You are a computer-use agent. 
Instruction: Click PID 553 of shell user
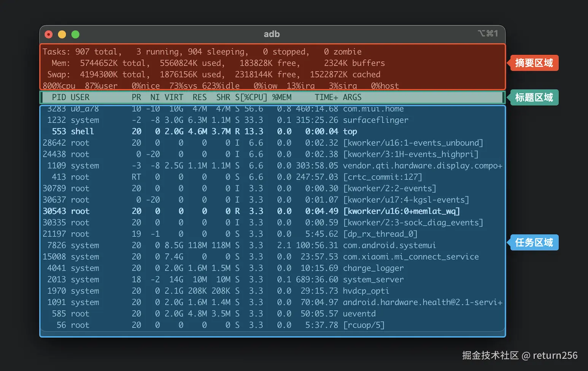[x=59, y=132]
